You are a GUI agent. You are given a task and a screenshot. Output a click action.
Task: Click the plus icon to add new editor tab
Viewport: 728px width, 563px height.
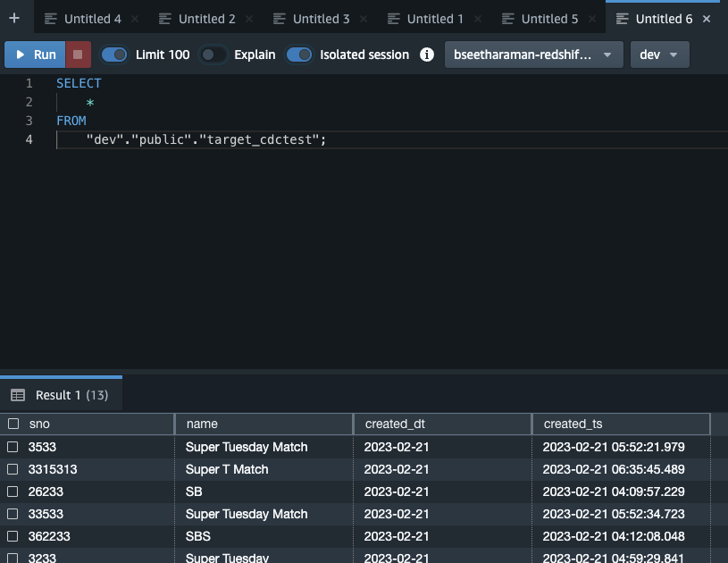tap(14, 18)
